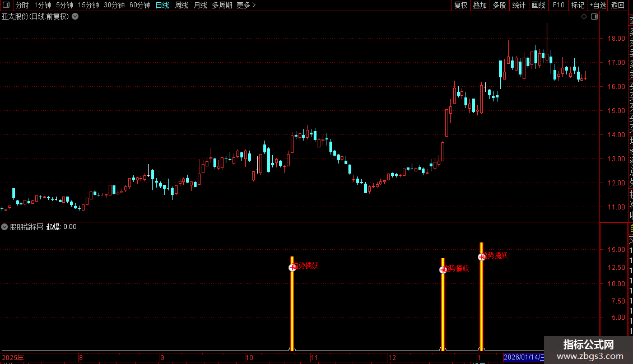Expand the 更多 periods menu
633x364 pixels.
click(x=246, y=5)
